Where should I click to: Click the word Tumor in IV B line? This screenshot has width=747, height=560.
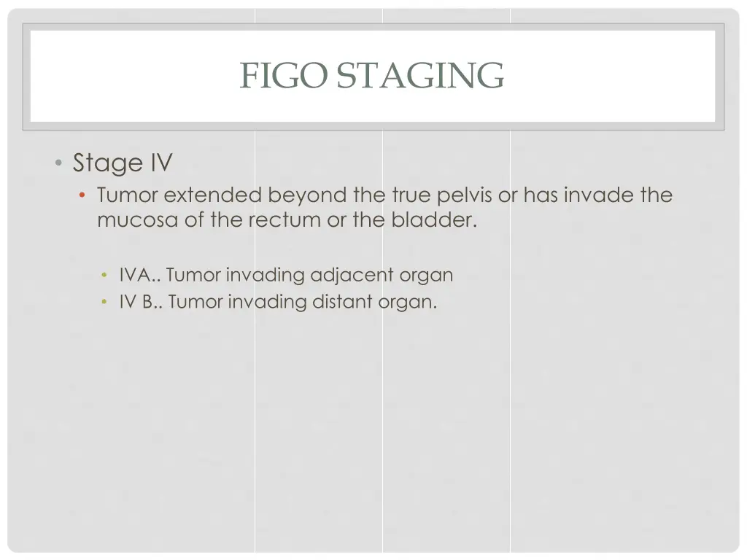pos(195,302)
